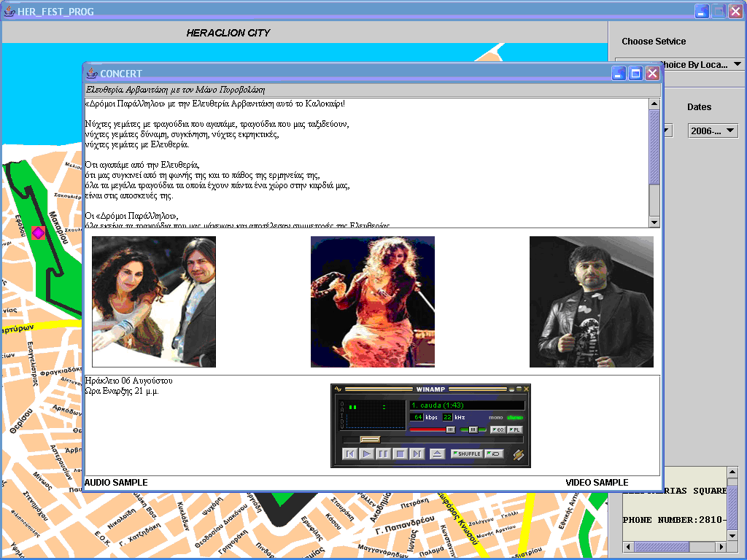Minimize the Winamp player
The height and width of the screenshot is (560, 747).
tap(511, 389)
